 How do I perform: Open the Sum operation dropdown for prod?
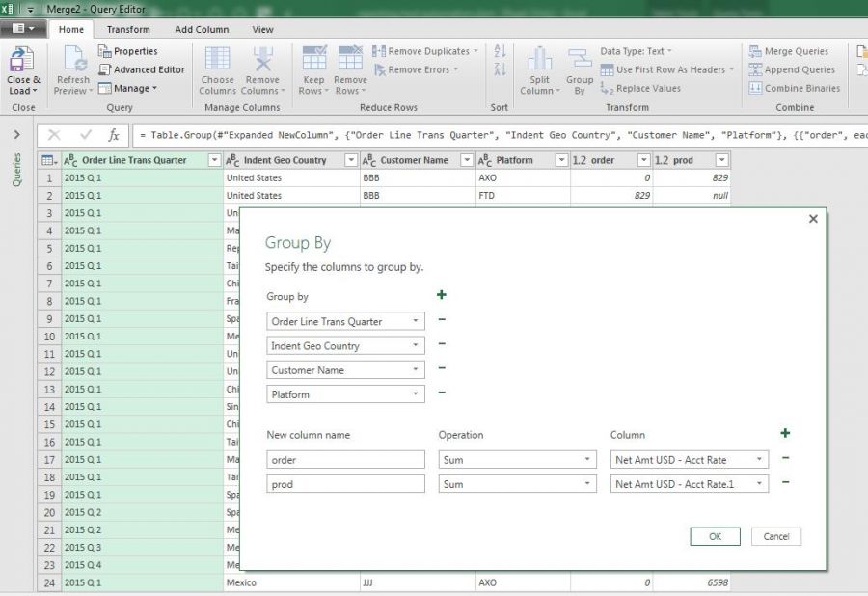point(586,484)
